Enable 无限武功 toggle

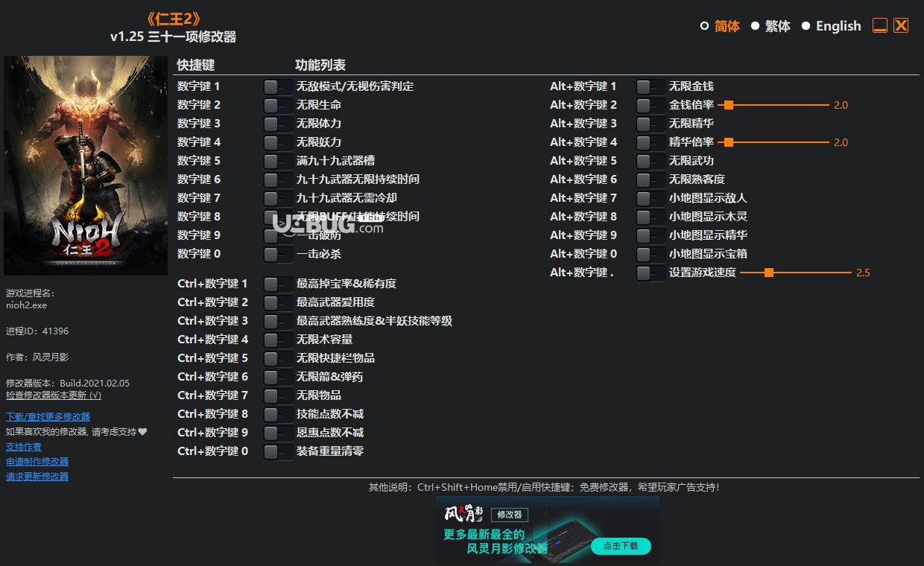(x=651, y=161)
